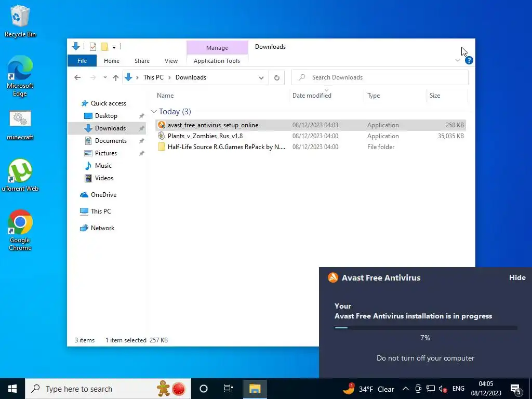This screenshot has width=532, height=399.
Task: Open Documents in the navigation pane
Action: (x=111, y=141)
